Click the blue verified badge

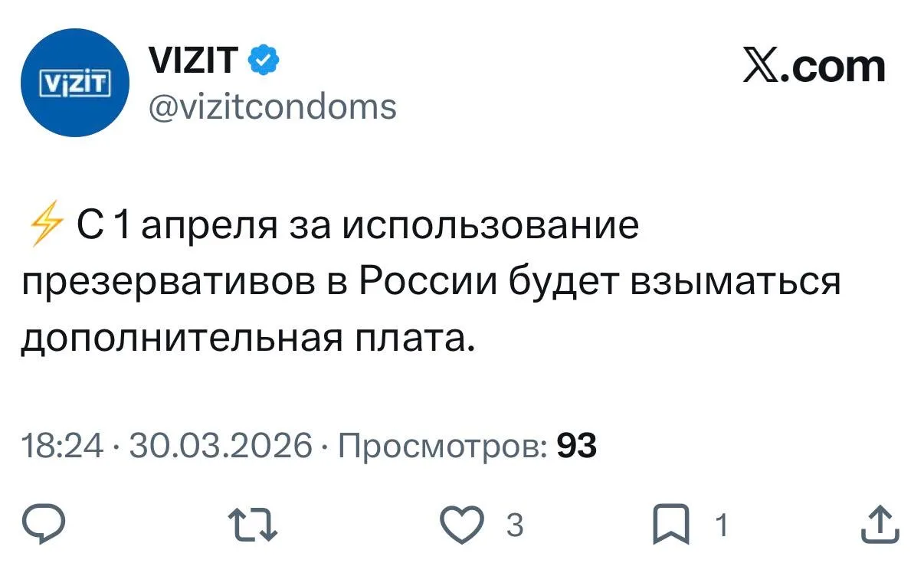coord(261,60)
